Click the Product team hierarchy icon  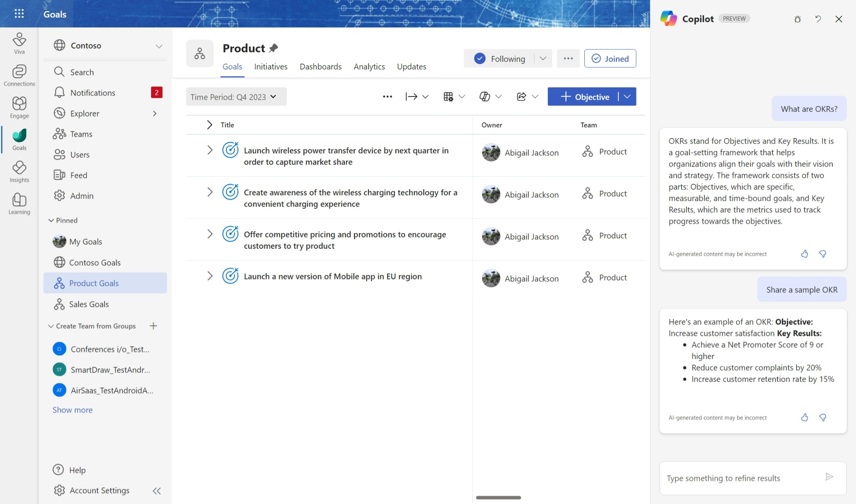pos(200,53)
